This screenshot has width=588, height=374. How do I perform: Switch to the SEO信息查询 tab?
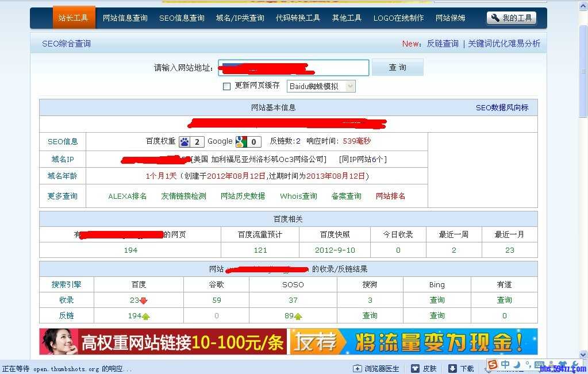pos(181,18)
